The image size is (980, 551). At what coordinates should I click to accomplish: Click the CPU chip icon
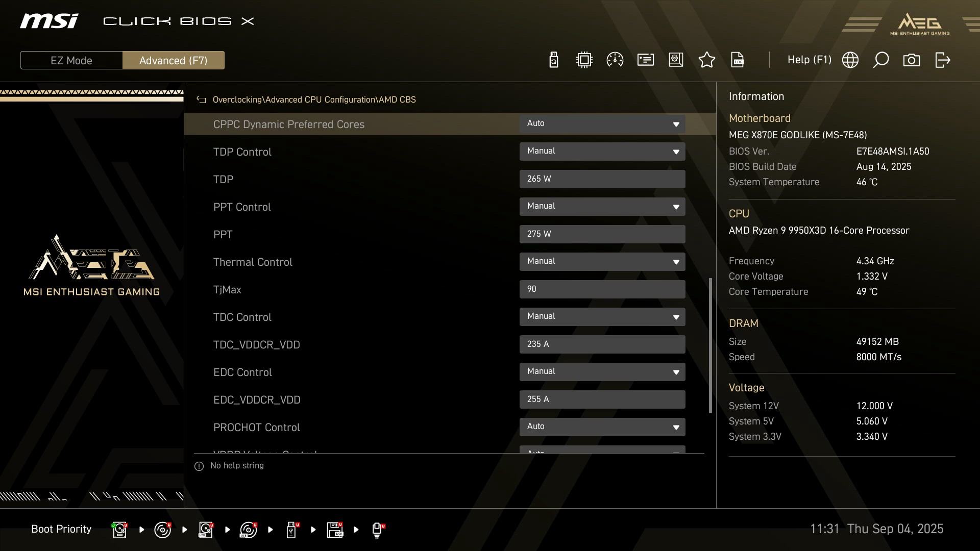[584, 60]
